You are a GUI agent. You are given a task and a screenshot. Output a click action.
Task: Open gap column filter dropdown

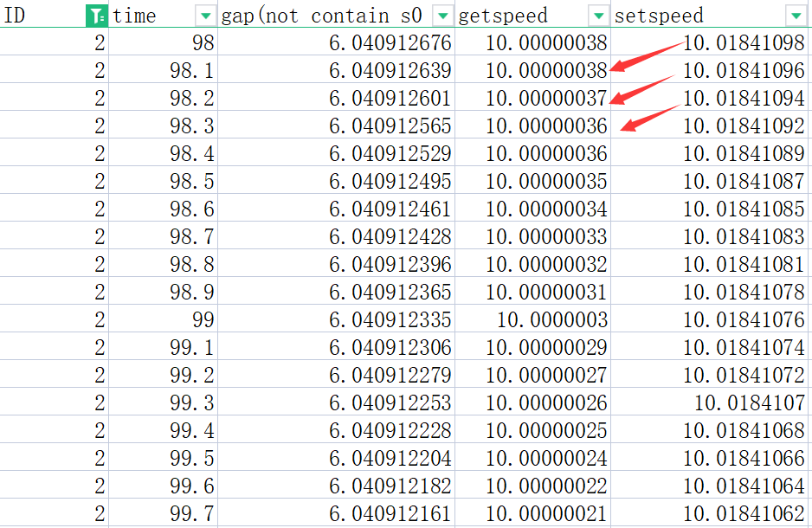pos(442,16)
